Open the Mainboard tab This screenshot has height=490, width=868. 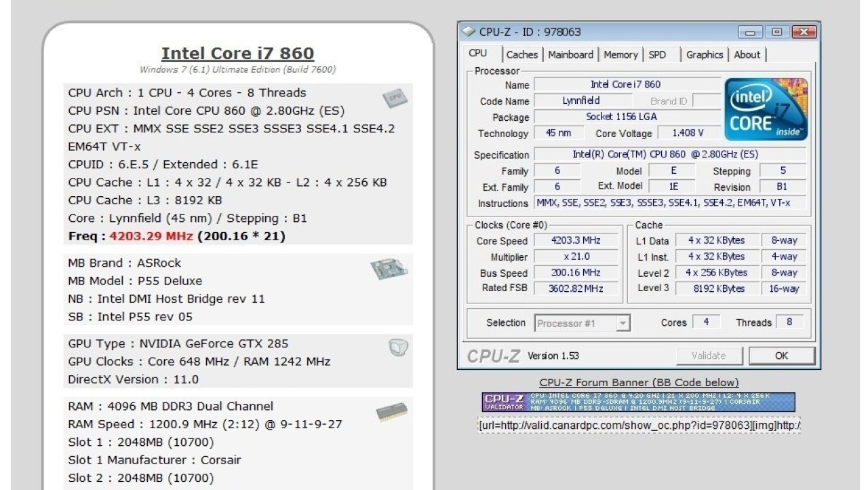[x=571, y=55]
